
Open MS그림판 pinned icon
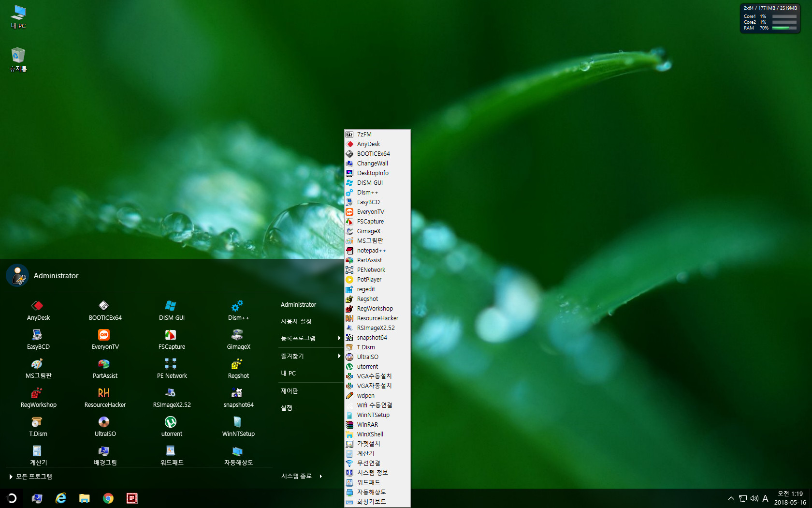pyautogui.click(x=38, y=369)
